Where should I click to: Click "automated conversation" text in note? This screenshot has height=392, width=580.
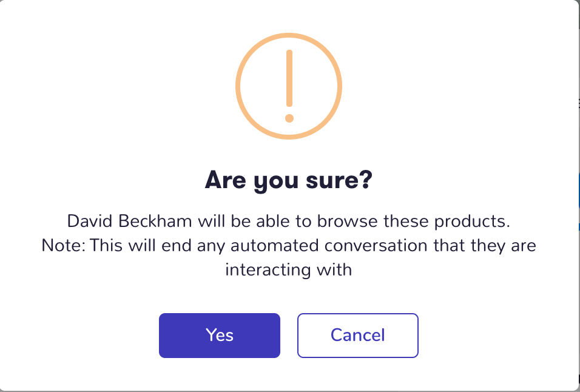click(329, 245)
